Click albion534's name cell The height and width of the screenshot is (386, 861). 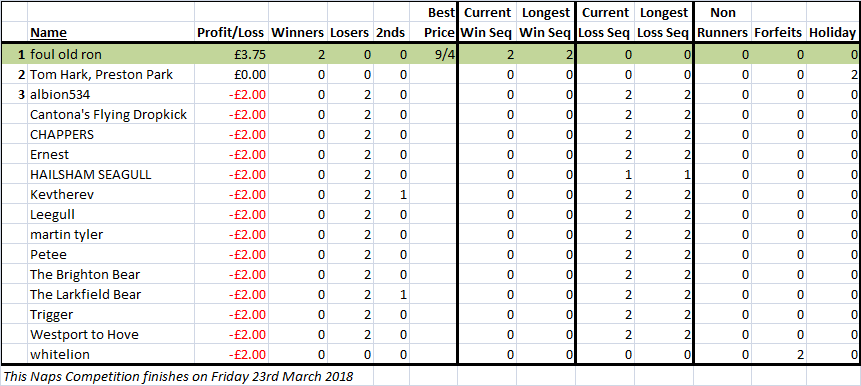110,94
